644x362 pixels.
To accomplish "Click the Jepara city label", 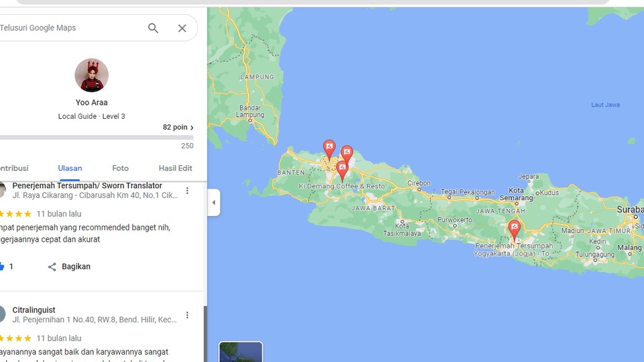I will (529, 177).
